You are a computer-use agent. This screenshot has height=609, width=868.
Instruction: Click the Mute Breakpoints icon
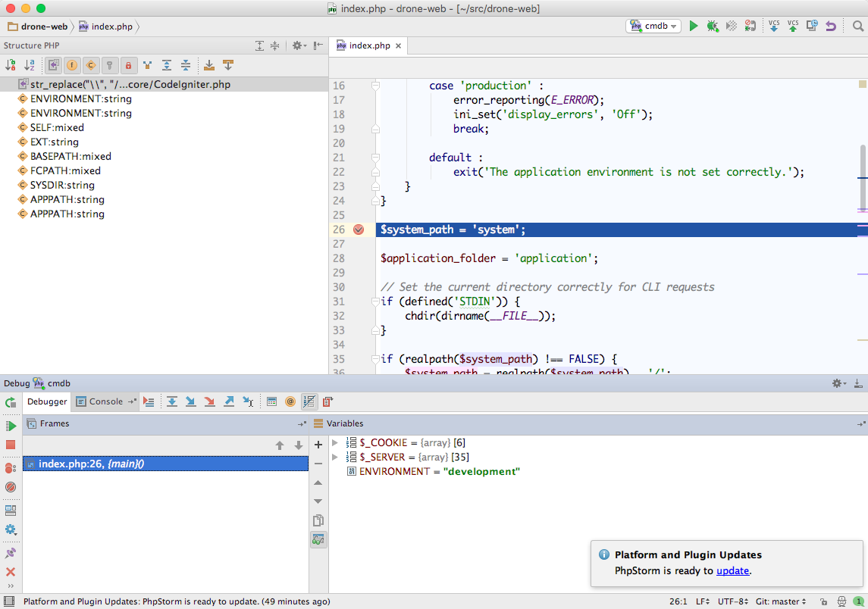tap(11, 487)
